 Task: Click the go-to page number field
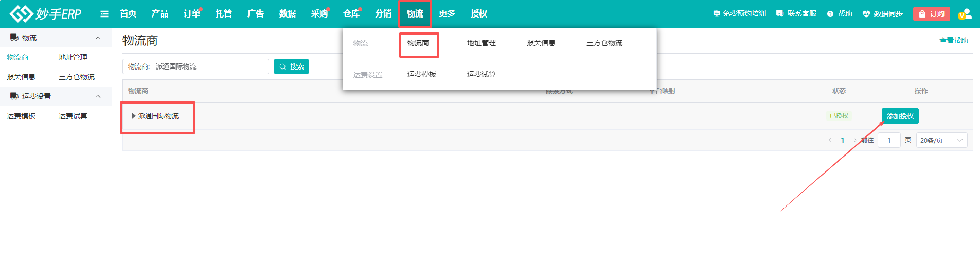(x=888, y=140)
